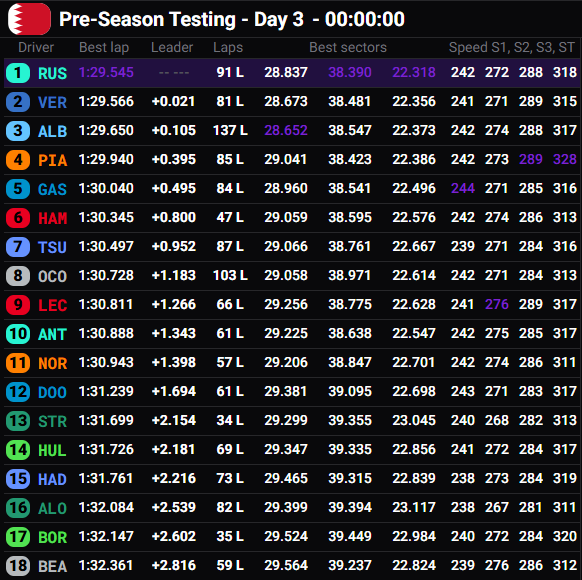The width and height of the screenshot is (582, 580).
Task: Select position 3 badge for ALB
Action: point(18,131)
